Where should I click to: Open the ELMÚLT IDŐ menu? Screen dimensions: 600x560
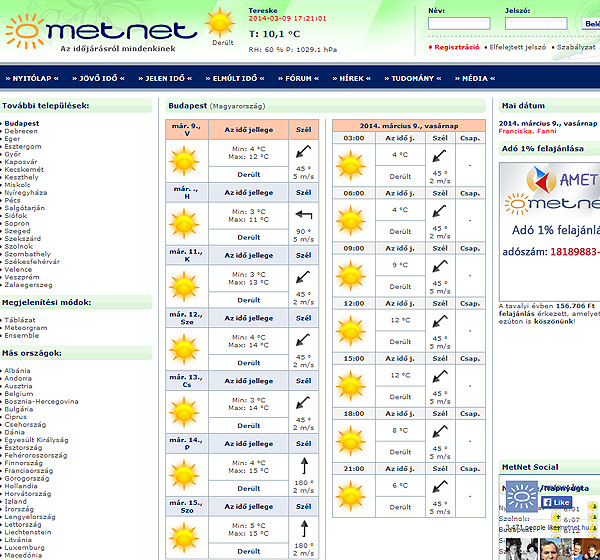[235, 78]
